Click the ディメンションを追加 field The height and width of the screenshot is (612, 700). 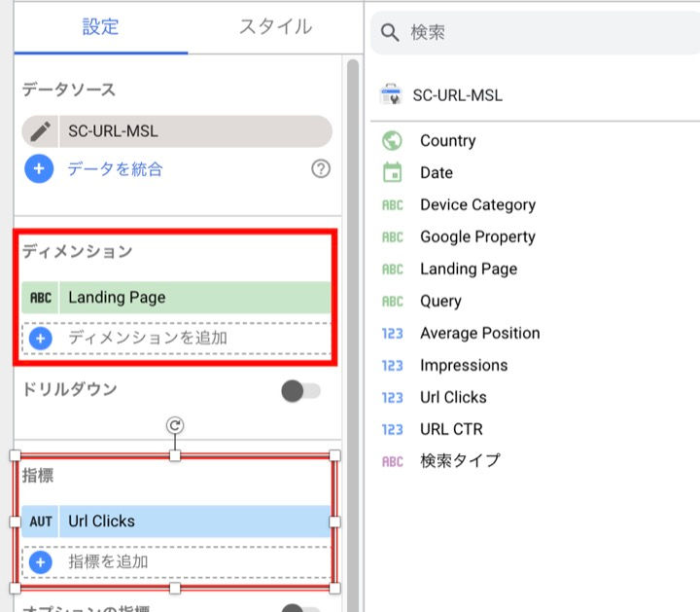[x=177, y=339]
